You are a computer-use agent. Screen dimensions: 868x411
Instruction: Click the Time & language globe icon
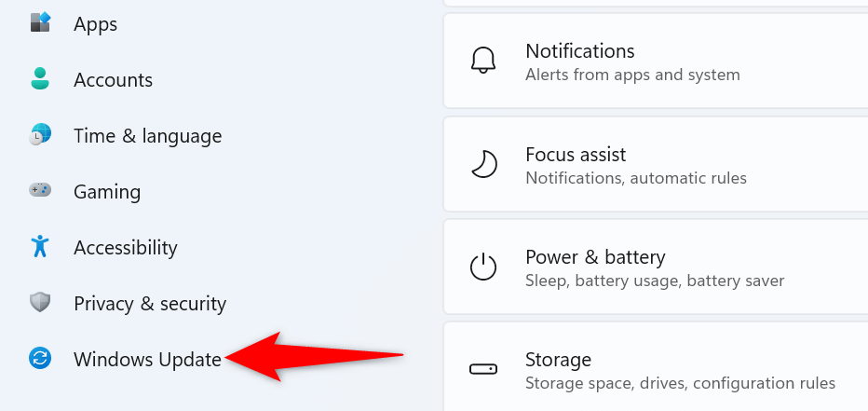[x=40, y=135]
